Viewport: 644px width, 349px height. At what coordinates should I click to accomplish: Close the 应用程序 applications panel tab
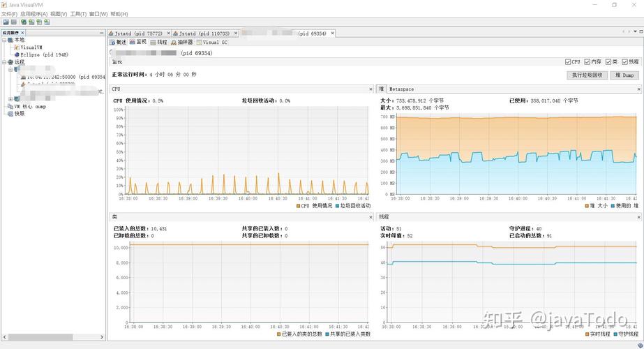[22, 33]
